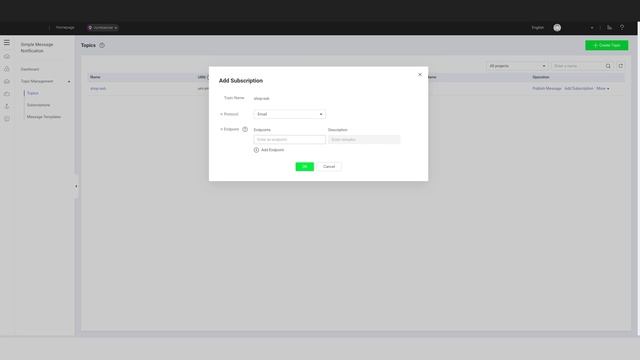640x360 pixels.
Task: Expand the More dropdown in the Operation column
Action: [x=602, y=89]
